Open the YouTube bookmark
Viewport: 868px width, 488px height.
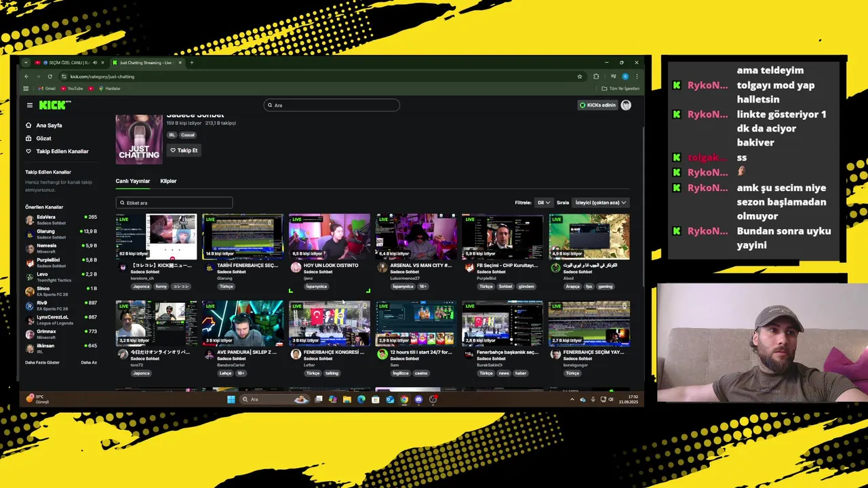(72, 88)
